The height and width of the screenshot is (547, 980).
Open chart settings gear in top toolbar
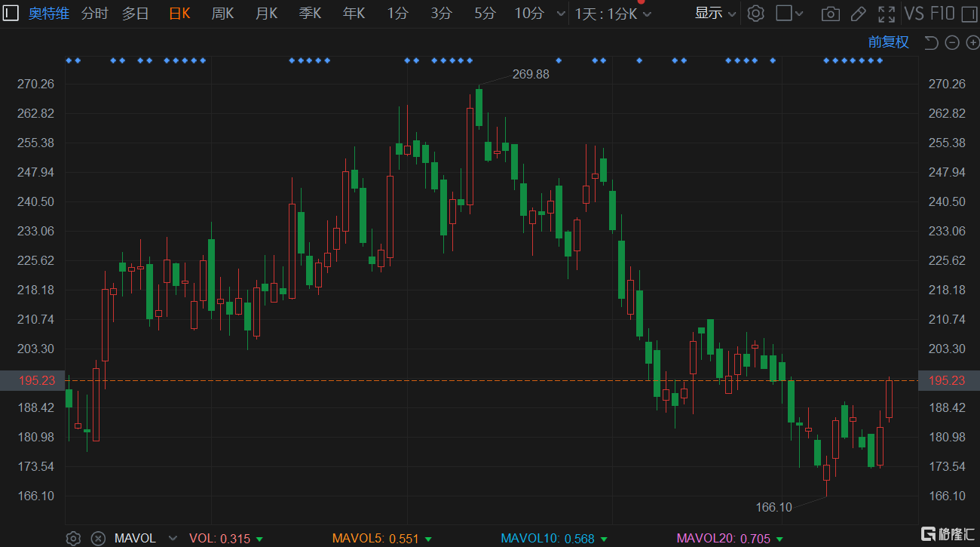click(756, 13)
